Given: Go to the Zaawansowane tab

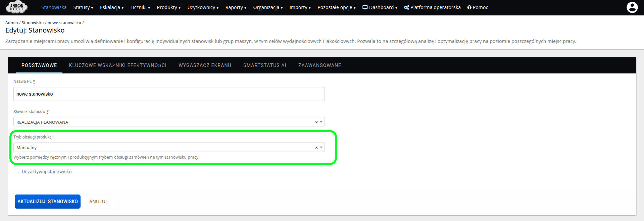Looking at the screenshot, I should coord(319,65).
